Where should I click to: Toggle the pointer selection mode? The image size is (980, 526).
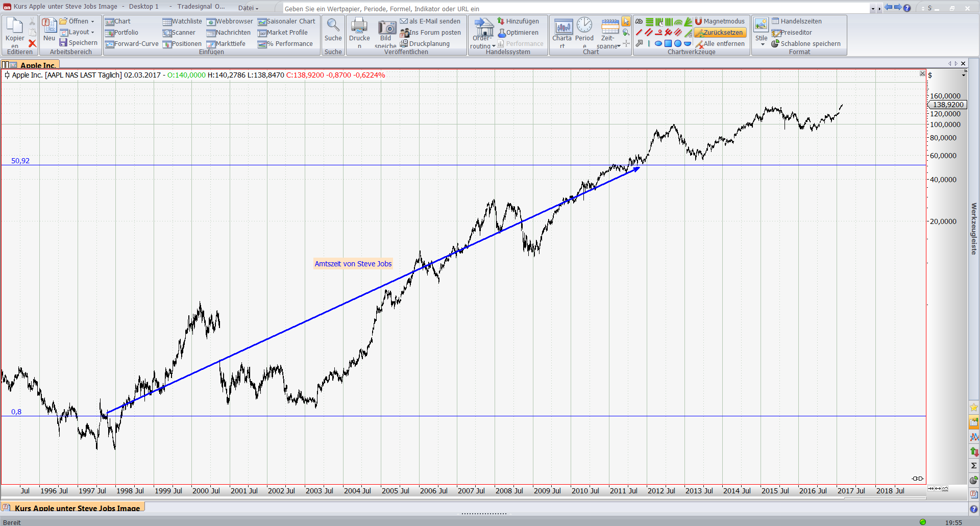click(x=626, y=21)
